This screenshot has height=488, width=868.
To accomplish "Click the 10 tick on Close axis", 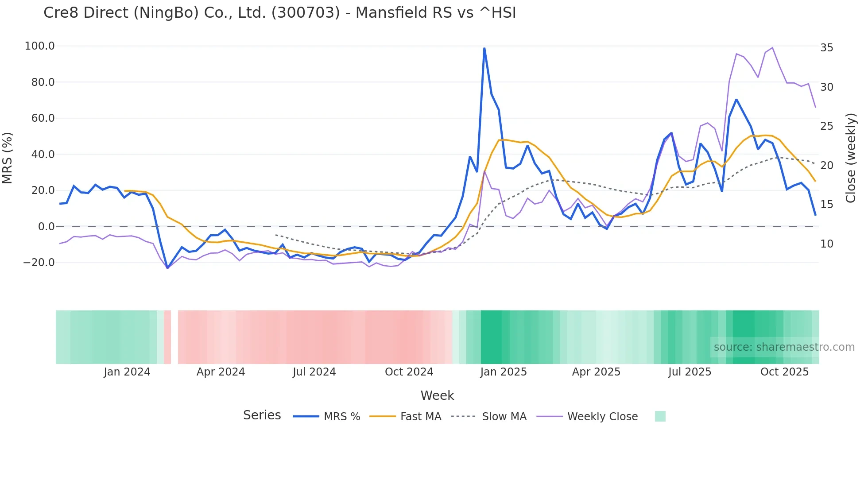I will pos(827,244).
